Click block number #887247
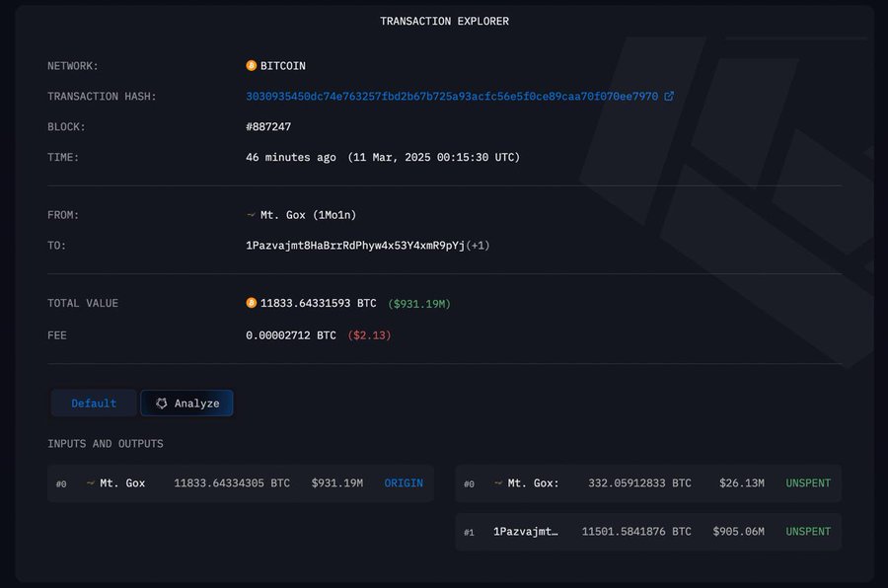The width and height of the screenshot is (888, 588). (269, 126)
